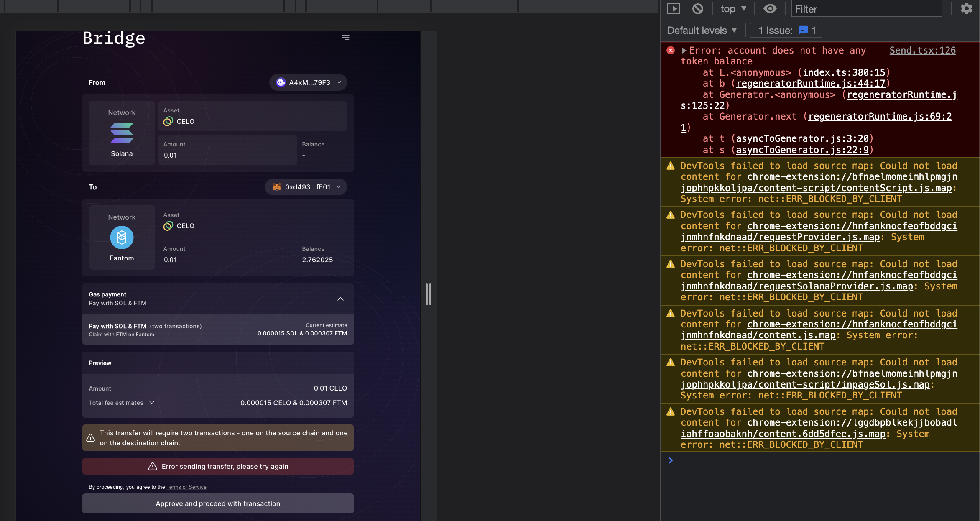Toggle the console sidebar panel icon
Image resolution: width=980 pixels, height=521 pixels.
[673, 8]
